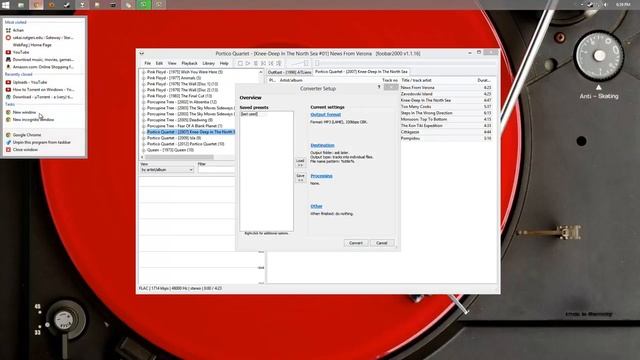Expand Pink Floyd Animals tree node
Viewport: 640px width, 360px height.
(x=144, y=78)
